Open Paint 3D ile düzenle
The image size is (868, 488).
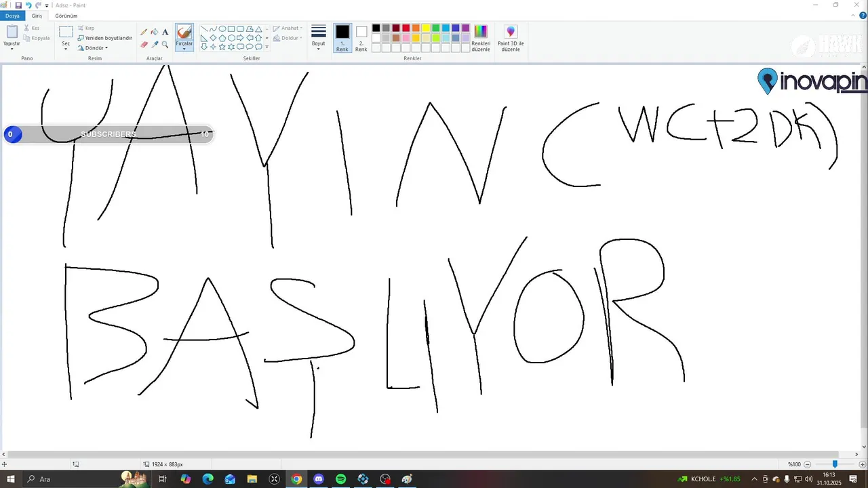(511, 38)
